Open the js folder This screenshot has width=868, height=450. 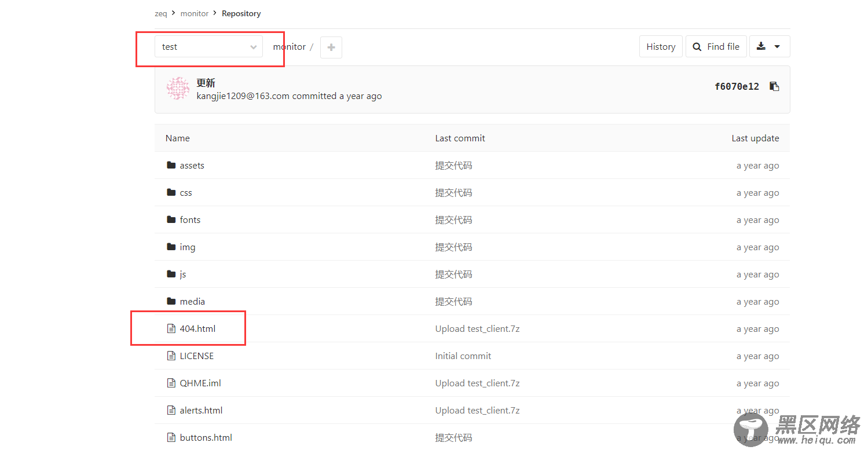pos(183,275)
